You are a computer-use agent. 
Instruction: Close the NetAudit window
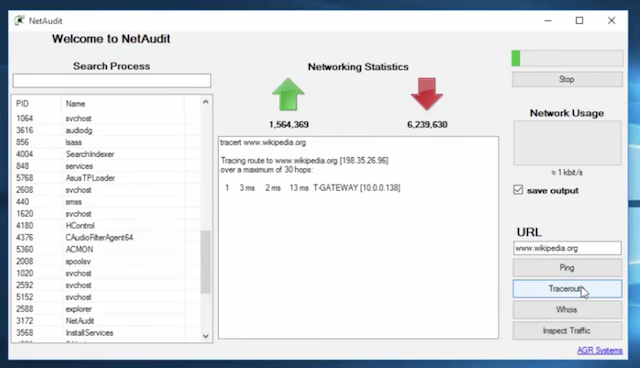point(611,20)
